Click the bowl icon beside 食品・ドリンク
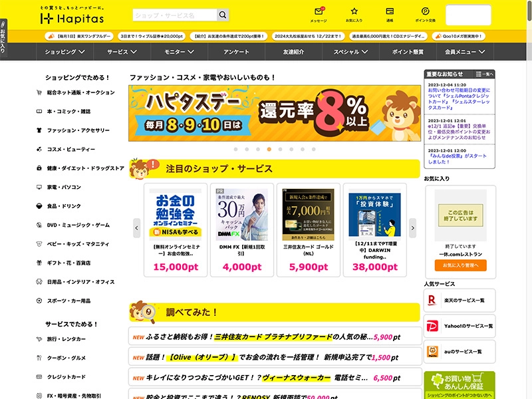 (x=39, y=206)
